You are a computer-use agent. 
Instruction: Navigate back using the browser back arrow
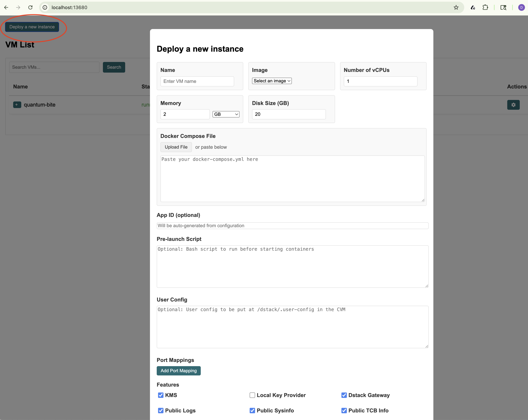(x=6, y=7)
